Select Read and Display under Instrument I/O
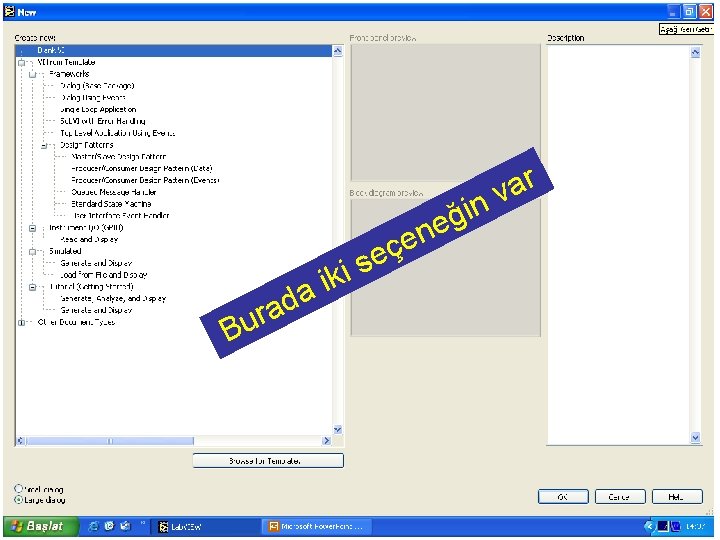This screenshot has width=720, height=540. (x=89, y=240)
